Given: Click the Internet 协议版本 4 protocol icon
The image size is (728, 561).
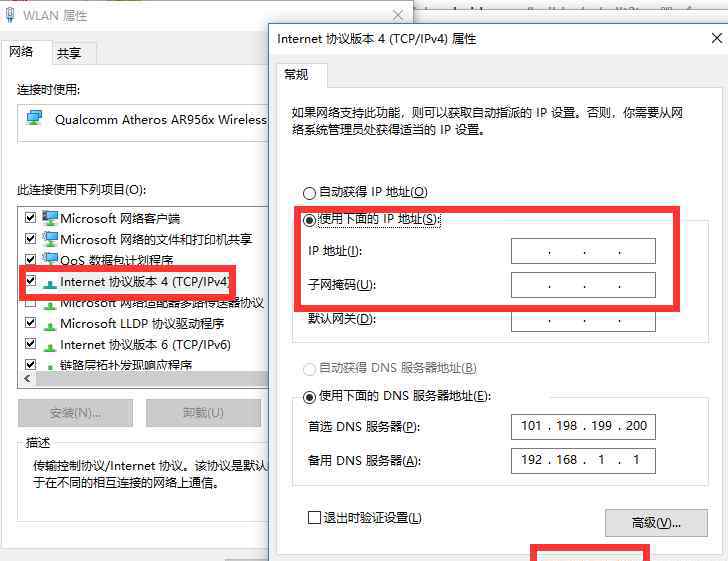Looking at the screenshot, I should [x=50, y=282].
